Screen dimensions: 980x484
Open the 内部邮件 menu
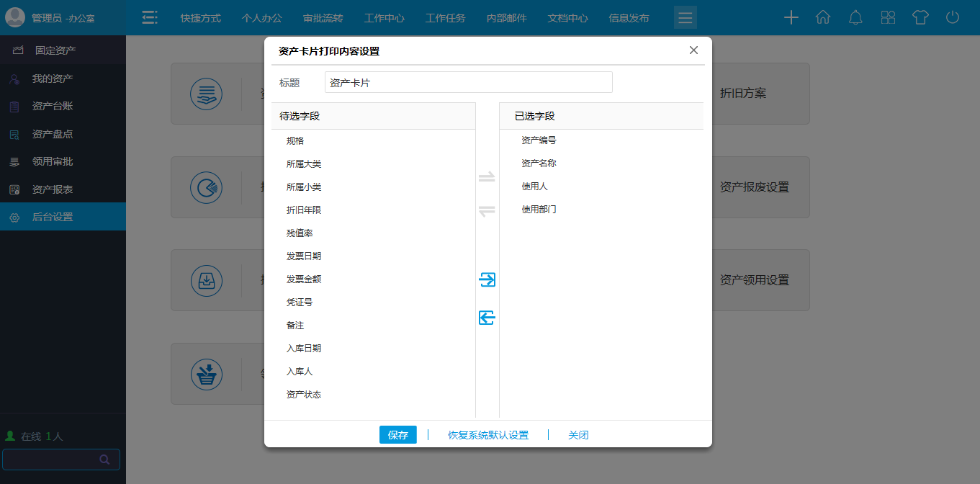[x=507, y=17]
